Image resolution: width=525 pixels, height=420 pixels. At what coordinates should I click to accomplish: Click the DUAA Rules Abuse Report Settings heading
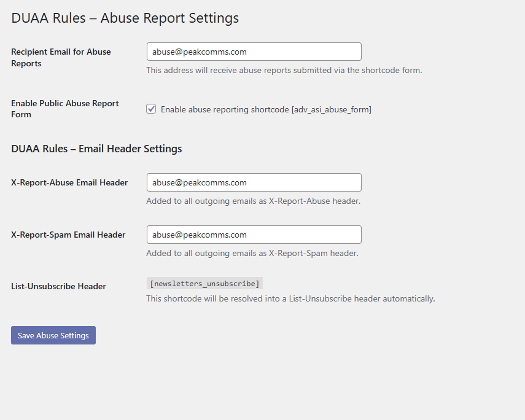pyautogui.click(x=125, y=18)
